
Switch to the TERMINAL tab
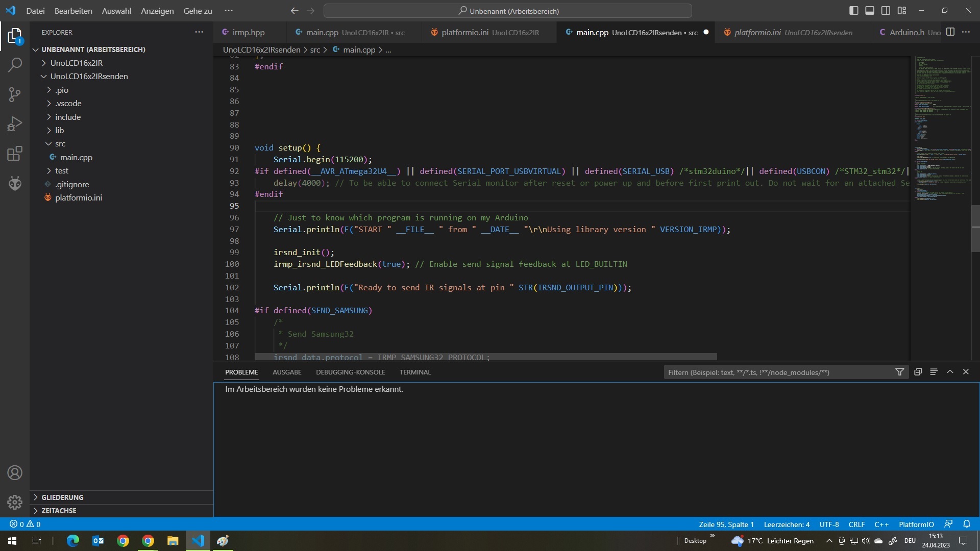tap(415, 372)
